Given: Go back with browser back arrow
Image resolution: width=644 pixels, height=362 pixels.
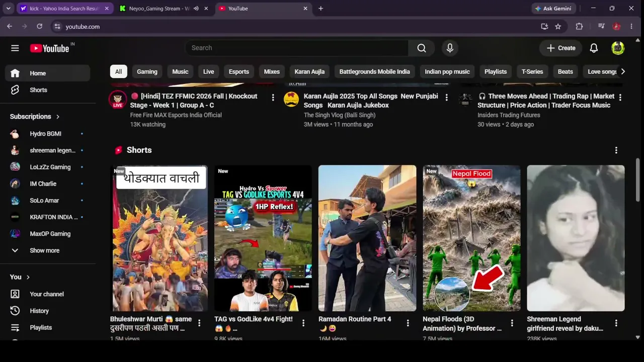Looking at the screenshot, I should pyautogui.click(x=10, y=26).
